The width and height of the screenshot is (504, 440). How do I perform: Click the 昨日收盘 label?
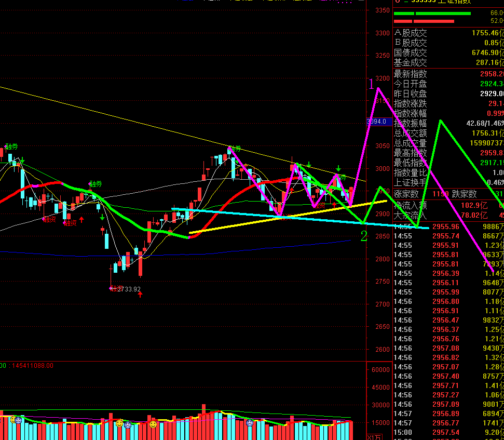[411, 94]
